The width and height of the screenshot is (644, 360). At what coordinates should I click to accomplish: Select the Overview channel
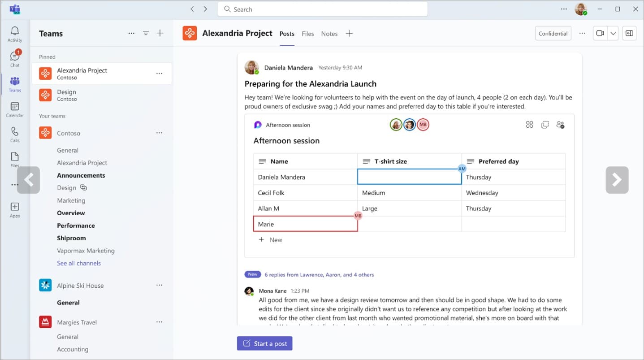(x=71, y=213)
